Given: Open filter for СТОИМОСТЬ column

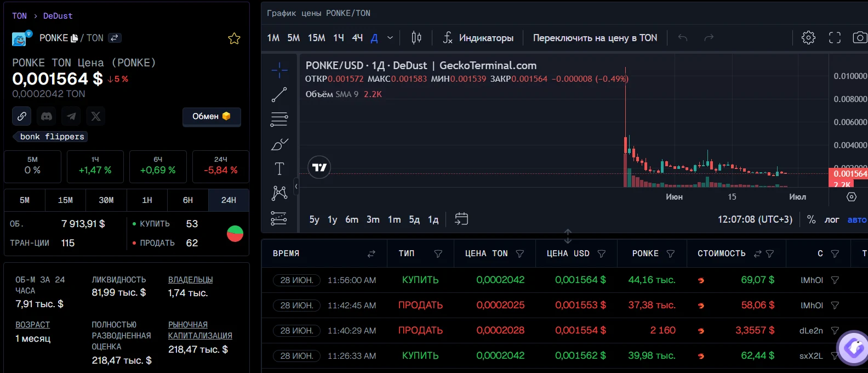Looking at the screenshot, I should pyautogui.click(x=770, y=253).
